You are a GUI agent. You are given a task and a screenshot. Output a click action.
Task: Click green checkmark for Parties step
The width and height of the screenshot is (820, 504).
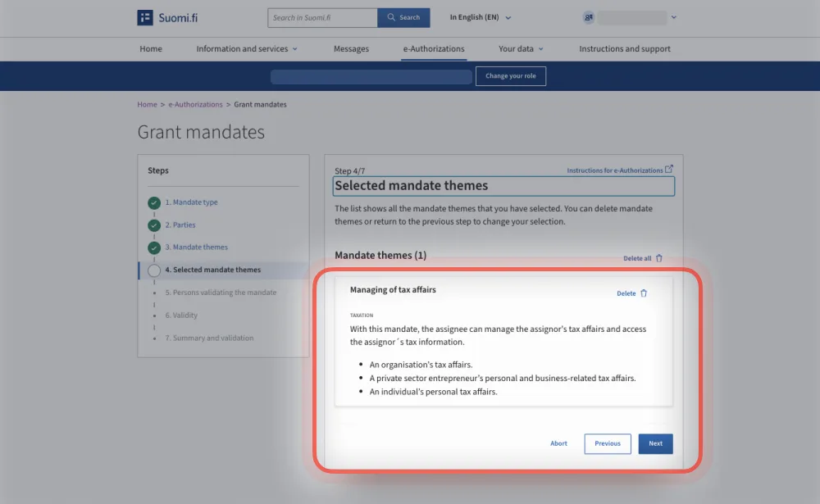[154, 225]
